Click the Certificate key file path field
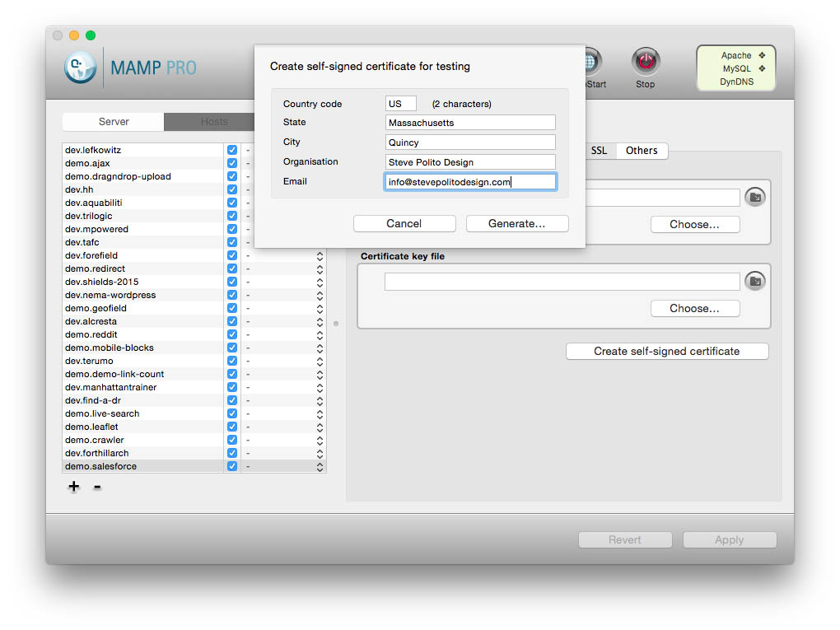The height and width of the screenshot is (630, 840). click(562, 282)
